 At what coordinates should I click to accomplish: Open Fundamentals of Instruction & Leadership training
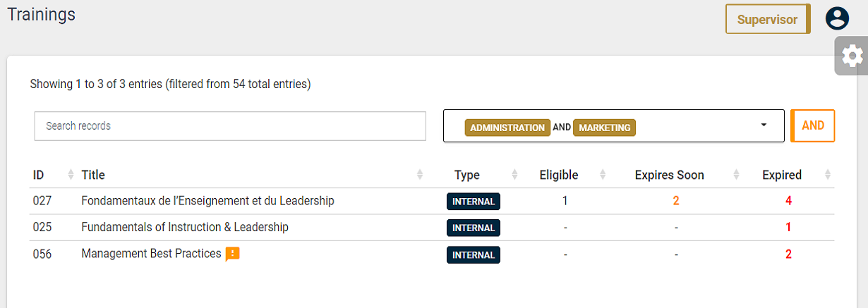(185, 228)
